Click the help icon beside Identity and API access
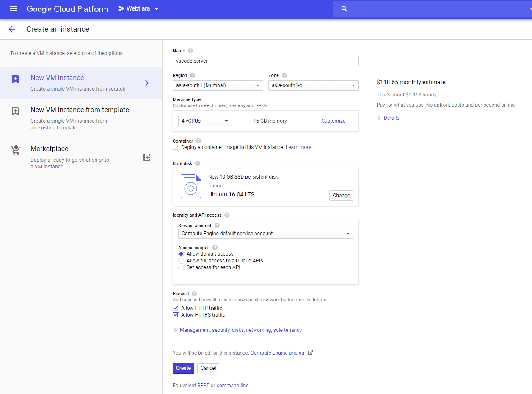 tap(227, 215)
